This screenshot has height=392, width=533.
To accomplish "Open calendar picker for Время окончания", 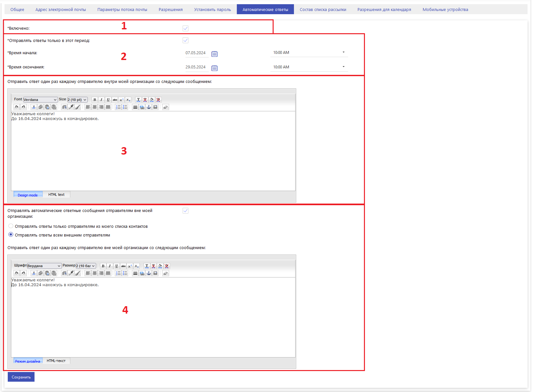I will 215,68.
